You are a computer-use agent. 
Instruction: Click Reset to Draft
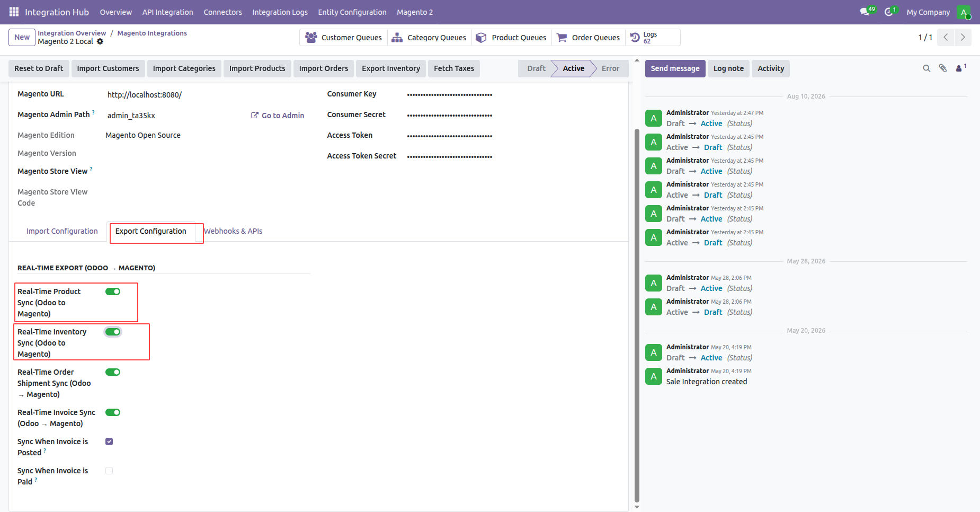[39, 68]
